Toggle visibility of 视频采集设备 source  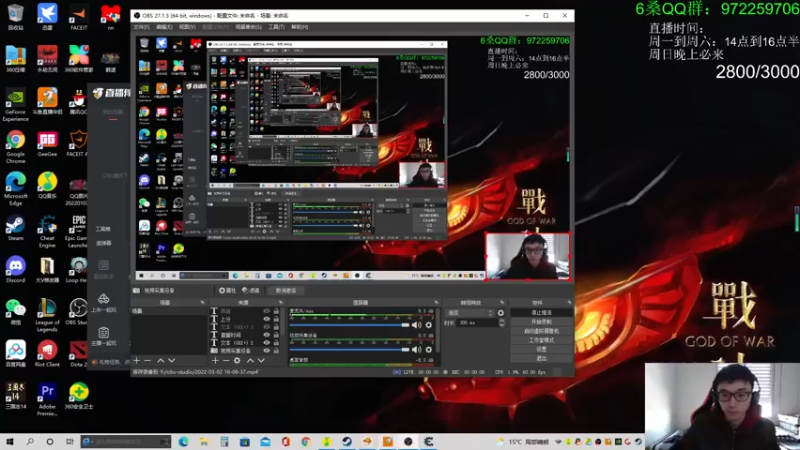point(266,351)
